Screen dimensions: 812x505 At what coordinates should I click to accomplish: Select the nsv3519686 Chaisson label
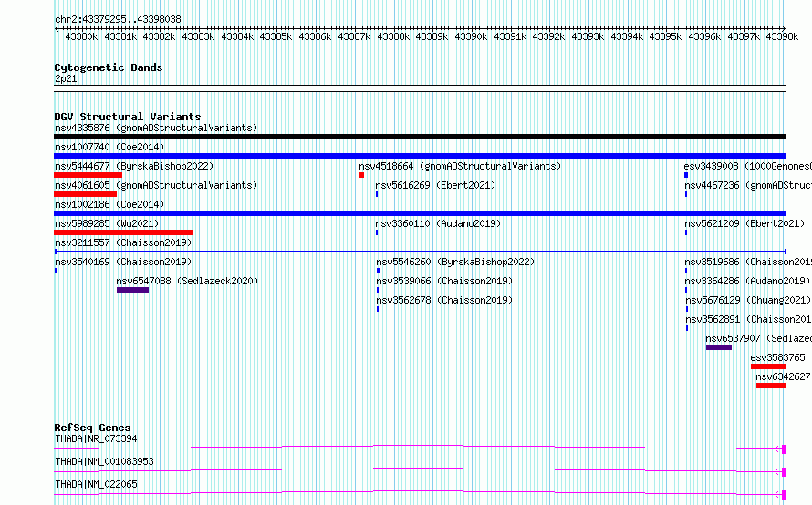[x=748, y=262]
